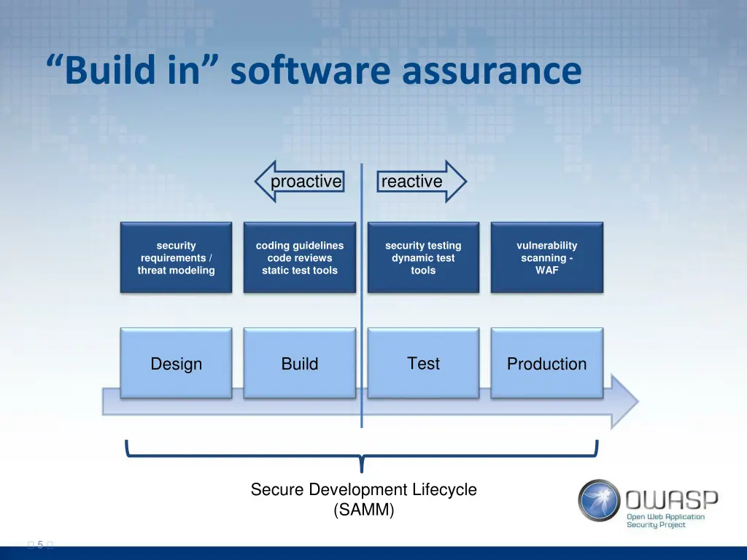Select the Build phase box

pyautogui.click(x=300, y=363)
